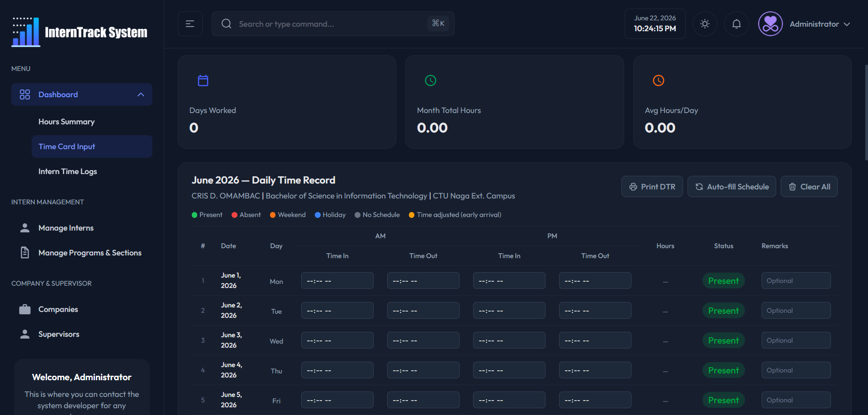The height and width of the screenshot is (415, 868).
Task: Collapse the Dashboard menu chevron
Action: pyautogui.click(x=141, y=94)
